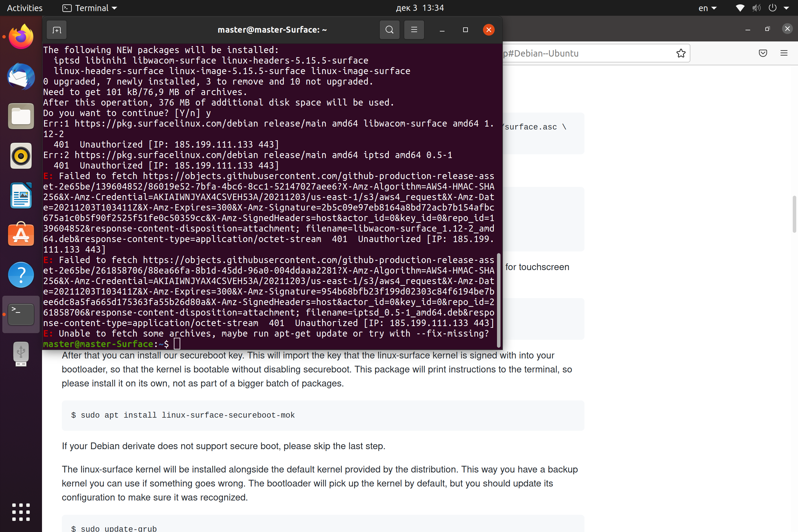
Task: Open LibreOffice from the dock
Action: pos(20,195)
